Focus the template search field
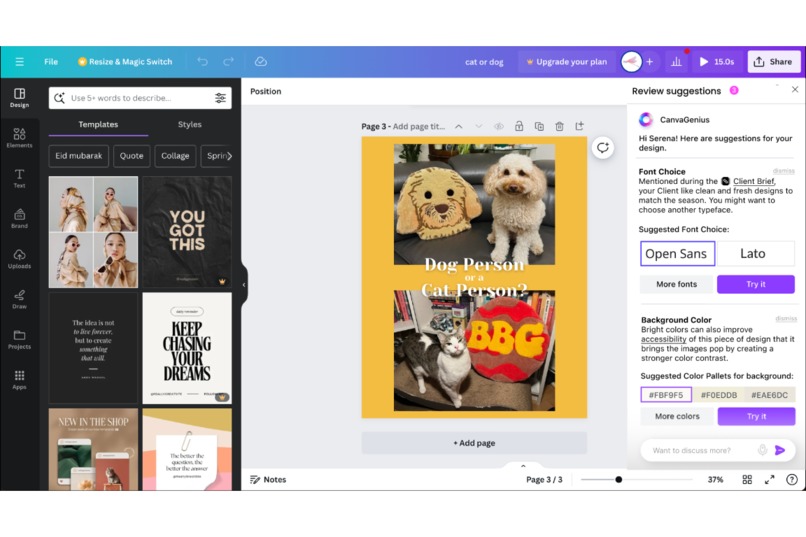 [140, 98]
